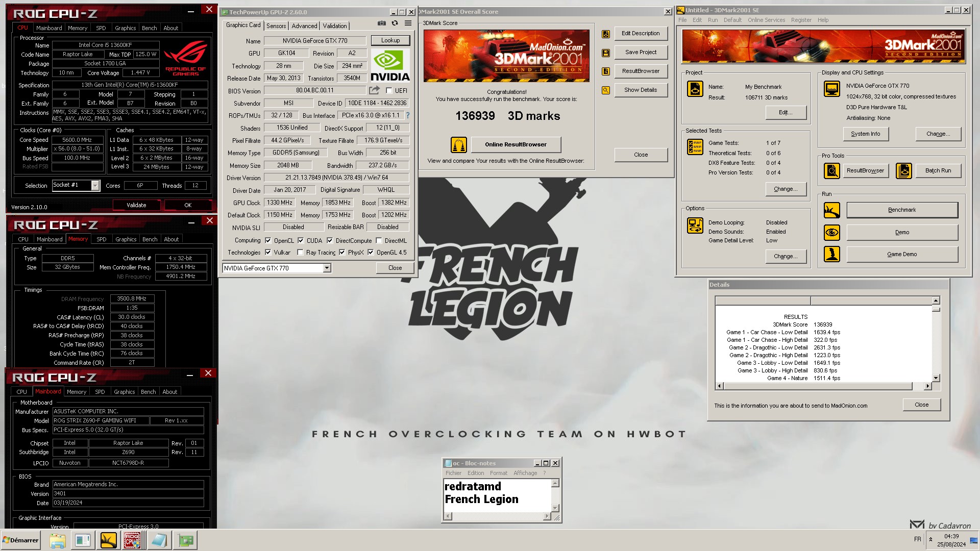Toggle the PhysX checkbox

click(x=342, y=252)
